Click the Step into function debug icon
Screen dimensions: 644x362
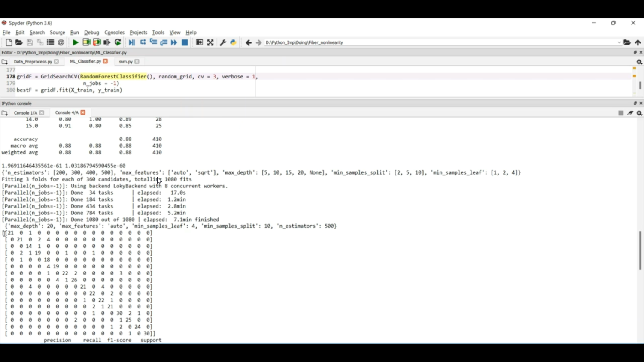pyautogui.click(x=153, y=42)
